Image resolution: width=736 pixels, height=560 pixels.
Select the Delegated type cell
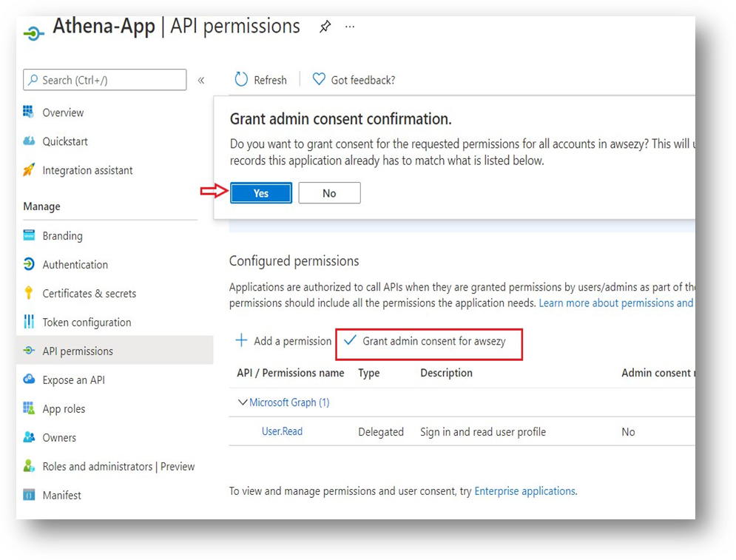coord(381,432)
